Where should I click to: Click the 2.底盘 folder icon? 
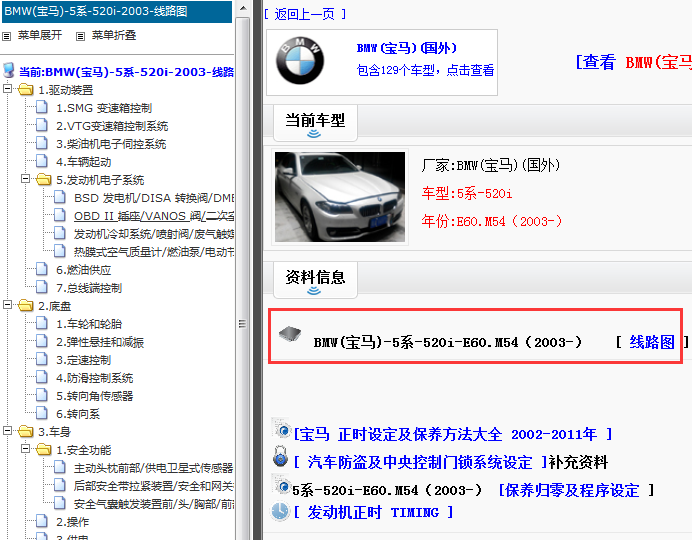pos(26,305)
